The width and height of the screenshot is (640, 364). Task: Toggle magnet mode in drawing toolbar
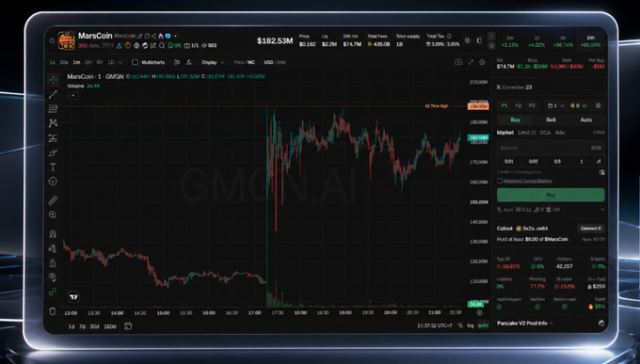(53, 234)
